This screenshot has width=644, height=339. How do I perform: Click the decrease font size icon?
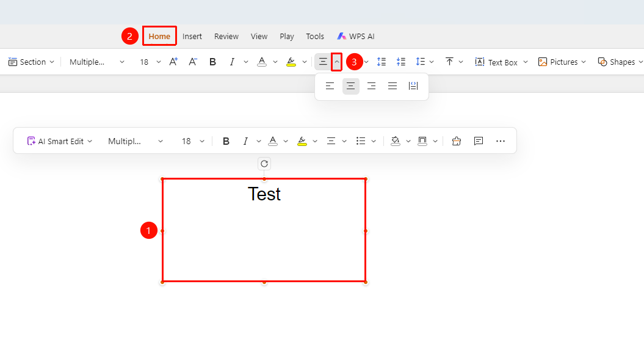(x=193, y=62)
